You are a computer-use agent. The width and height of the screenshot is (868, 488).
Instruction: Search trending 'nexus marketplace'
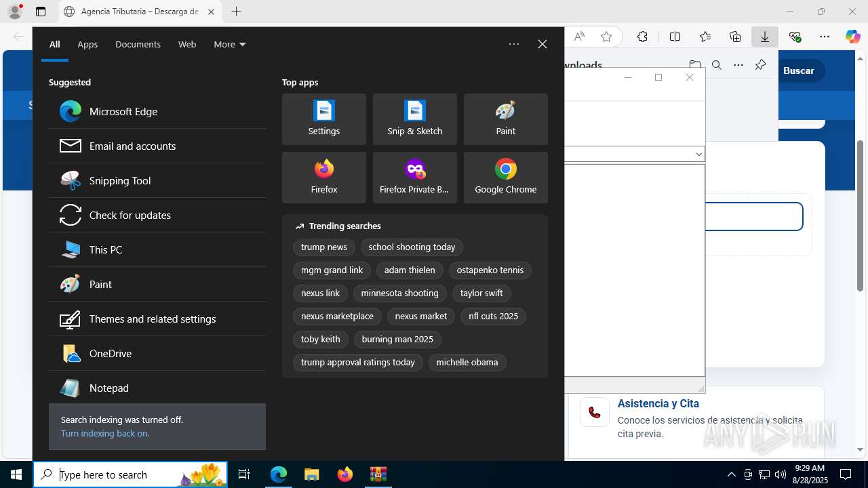[337, 317]
